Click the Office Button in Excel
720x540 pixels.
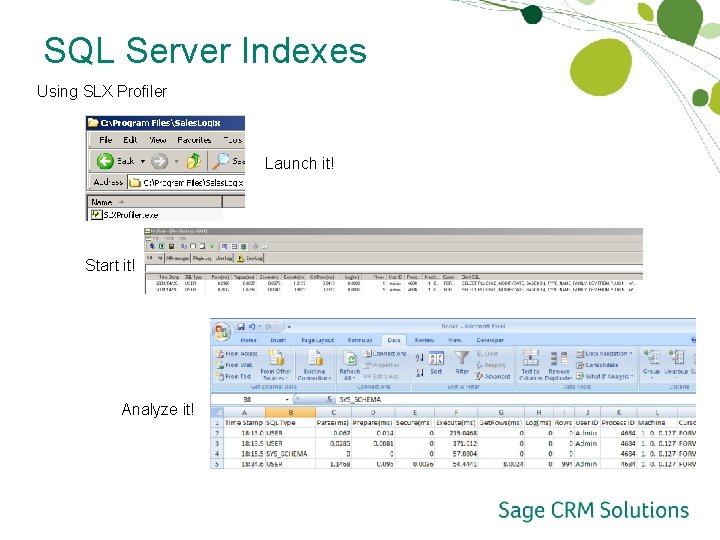click(221, 332)
